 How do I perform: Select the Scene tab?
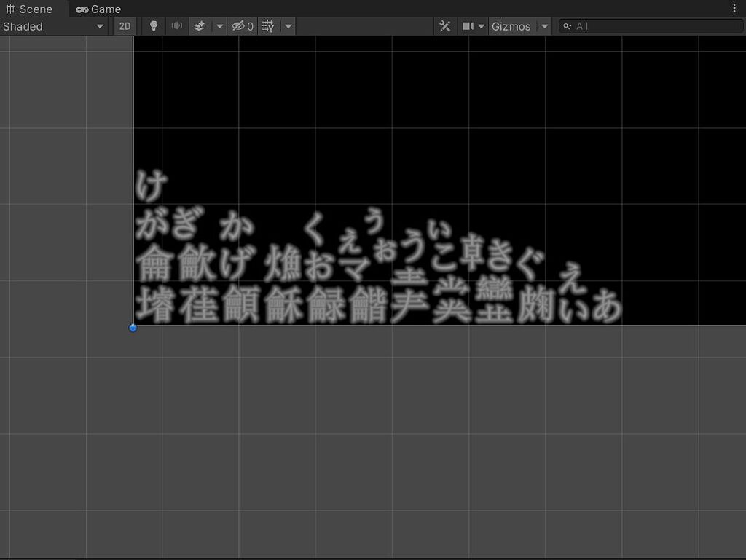pos(31,9)
